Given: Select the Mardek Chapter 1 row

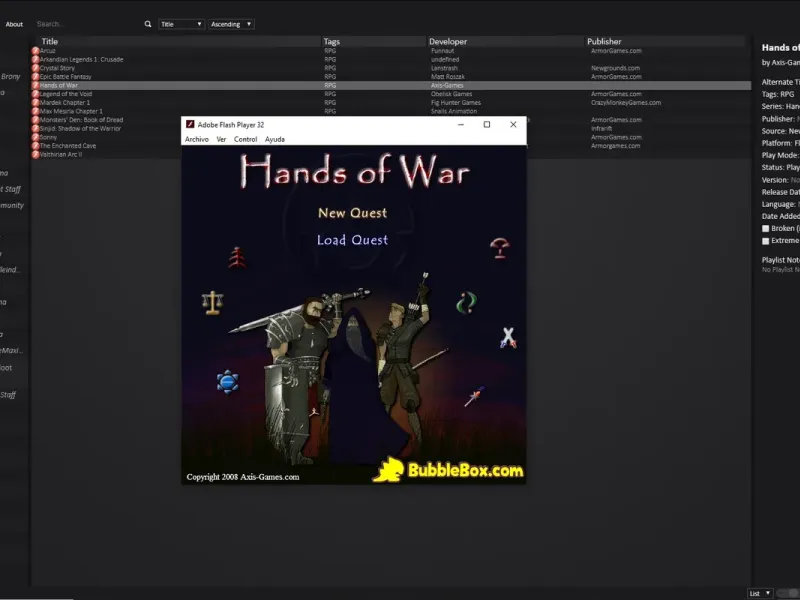Looking at the screenshot, I should [x=391, y=103].
